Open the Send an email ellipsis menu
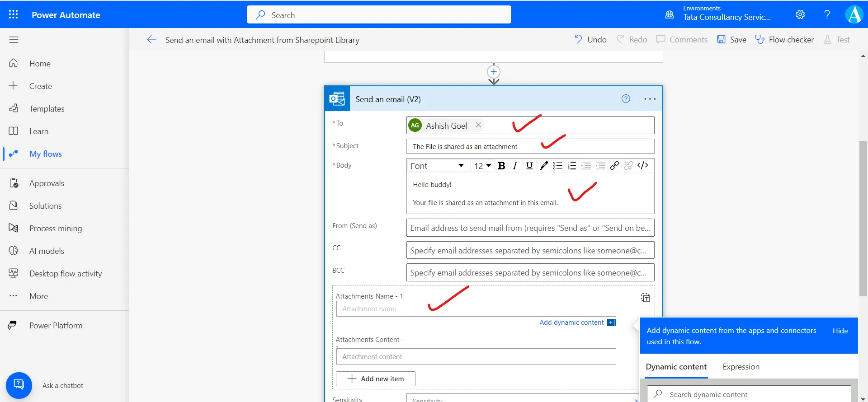The image size is (868, 402). 650,98
